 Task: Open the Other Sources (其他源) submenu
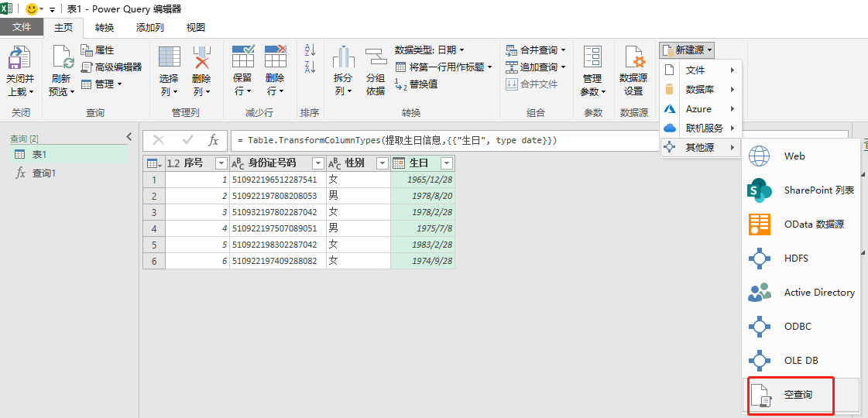[700, 148]
